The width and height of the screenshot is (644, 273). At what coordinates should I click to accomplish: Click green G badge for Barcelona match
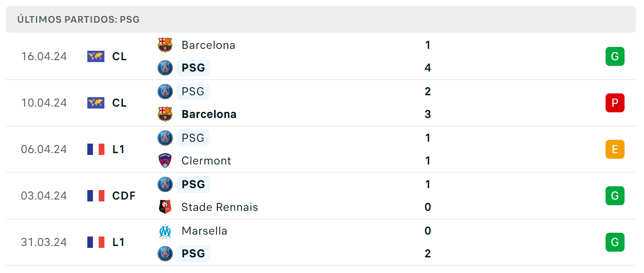(615, 56)
